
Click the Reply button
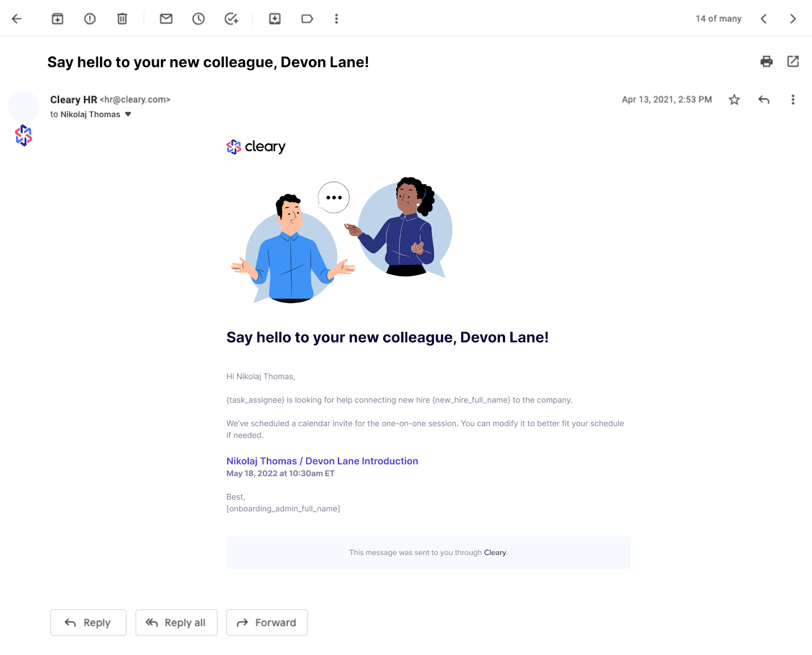click(88, 623)
